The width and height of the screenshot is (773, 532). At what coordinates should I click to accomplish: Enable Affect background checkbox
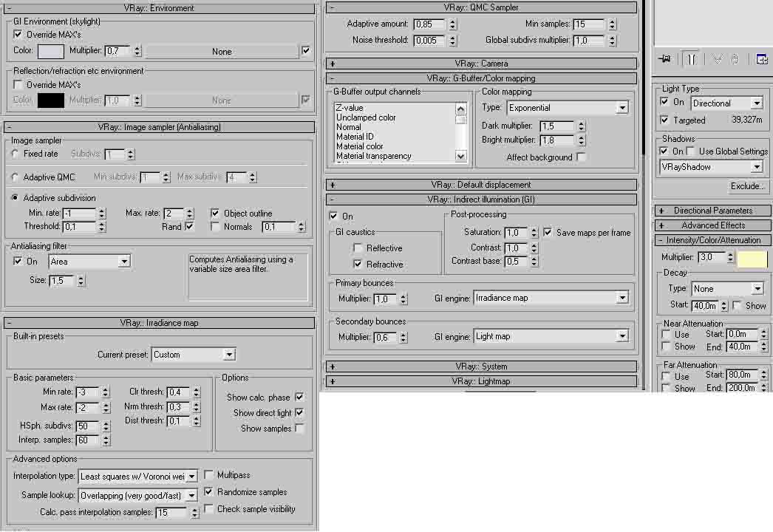[x=582, y=157]
